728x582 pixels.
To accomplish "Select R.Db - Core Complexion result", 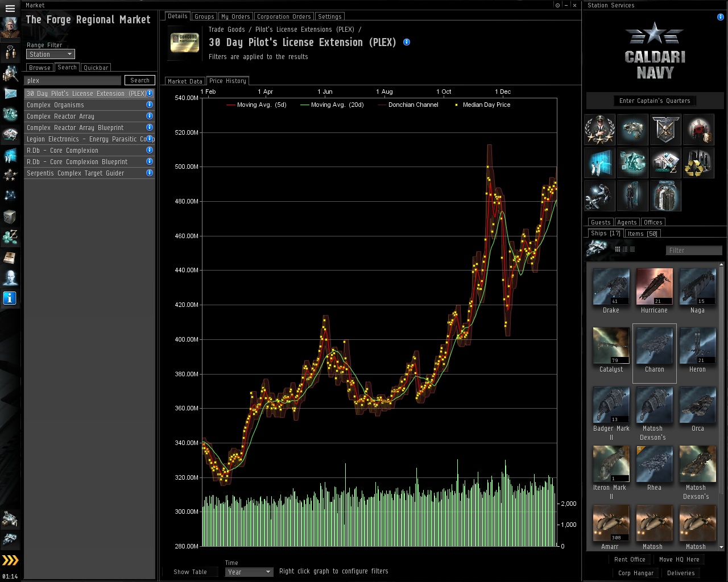I will 89,150.
